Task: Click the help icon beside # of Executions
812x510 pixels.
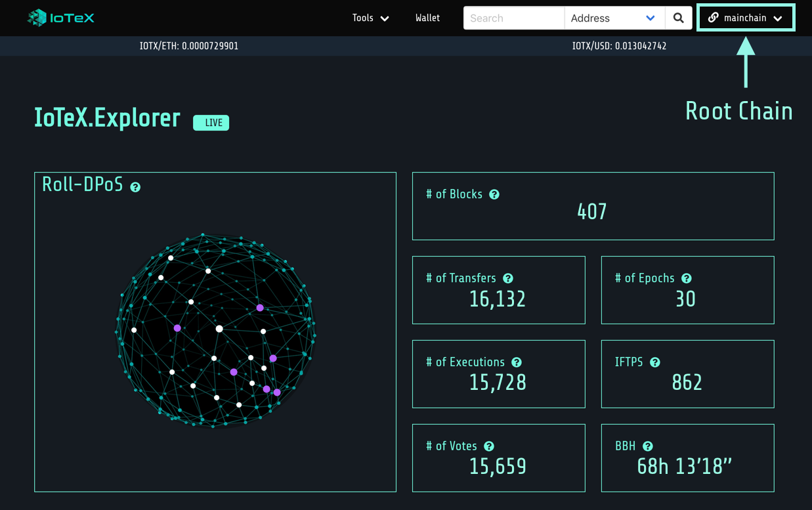Action: point(516,362)
